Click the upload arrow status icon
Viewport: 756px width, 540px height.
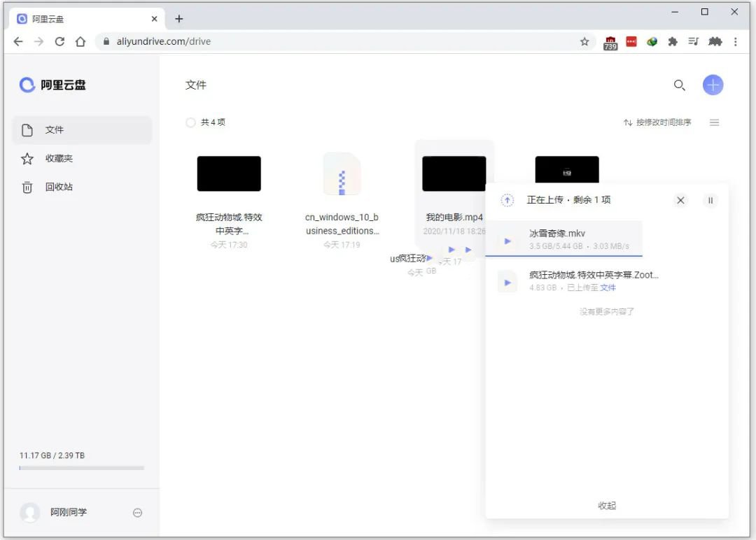coord(507,200)
